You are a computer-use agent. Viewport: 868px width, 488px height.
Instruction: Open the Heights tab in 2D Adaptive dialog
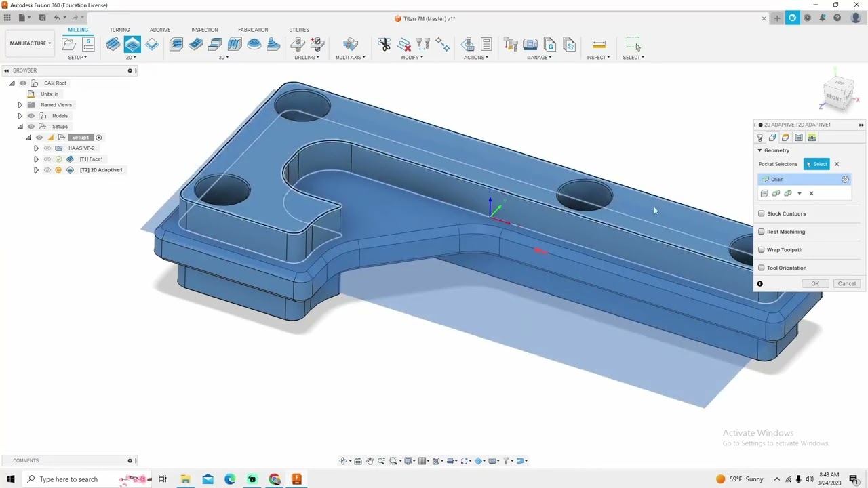tap(785, 138)
